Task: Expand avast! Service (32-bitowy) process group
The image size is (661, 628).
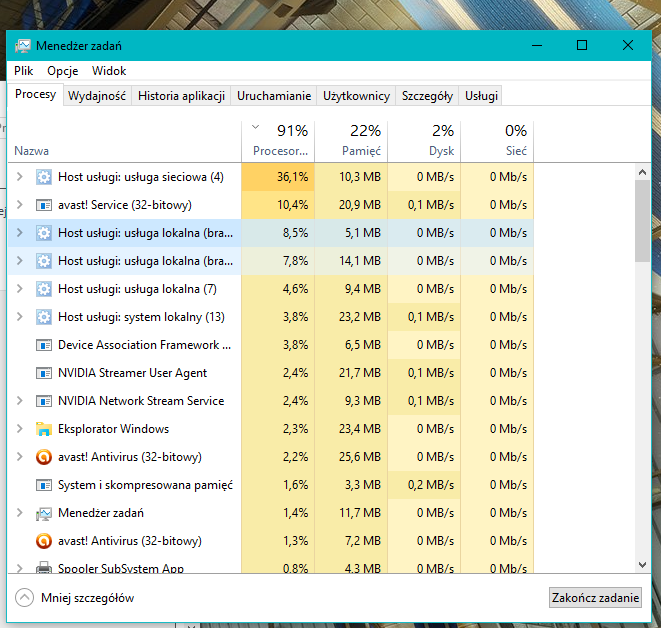Action: pyautogui.click(x=19, y=205)
